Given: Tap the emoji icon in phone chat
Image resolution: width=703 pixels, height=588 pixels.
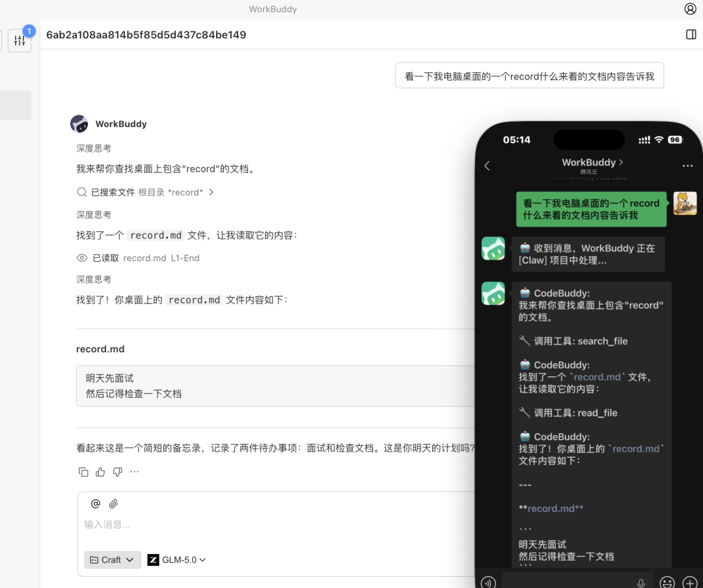Looking at the screenshot, I should point(667,581).
